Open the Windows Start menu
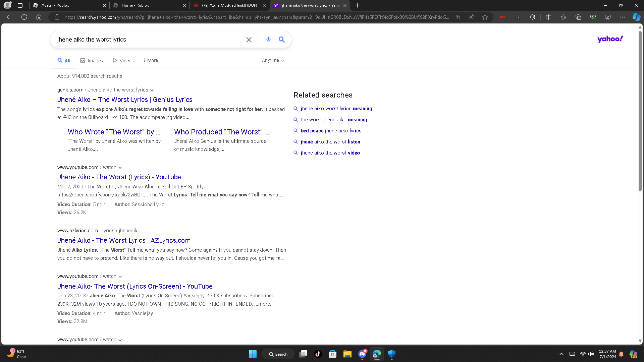Screen dimensions: 644x362 (253, 354)
